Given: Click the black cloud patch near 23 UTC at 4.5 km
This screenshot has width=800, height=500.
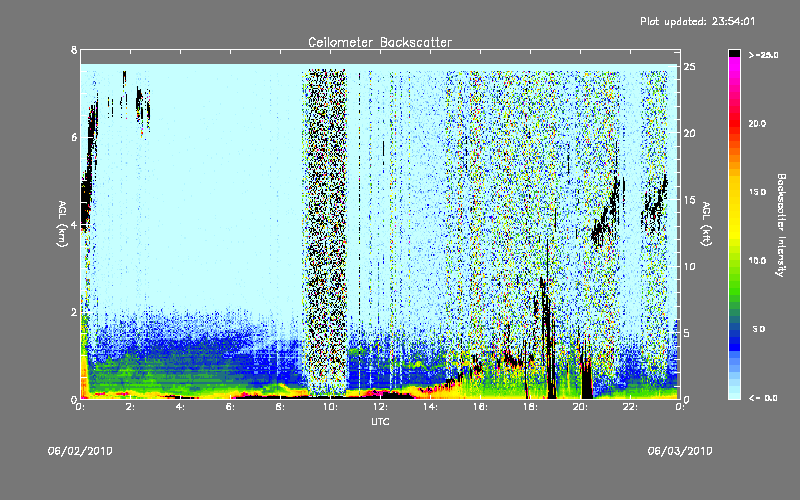Looking at the screenshot, I should coord(655,204).
